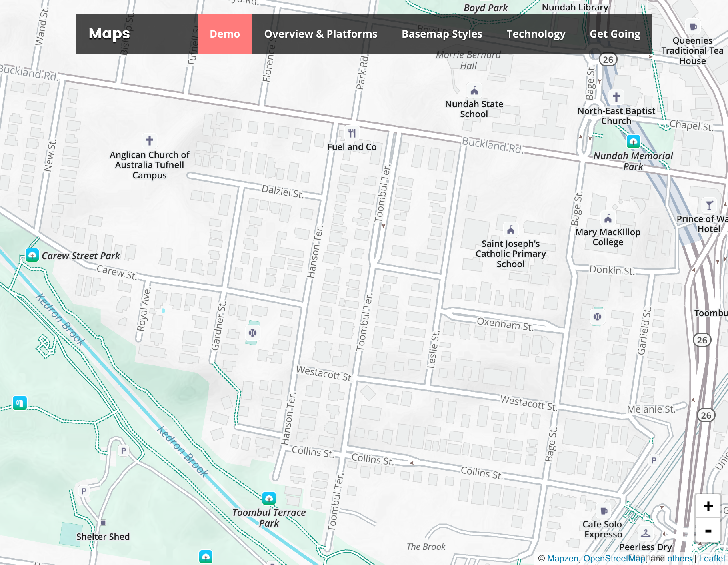Open the Demo tab
The width and height of the screenshot is (728, 565).
point(225,34)
